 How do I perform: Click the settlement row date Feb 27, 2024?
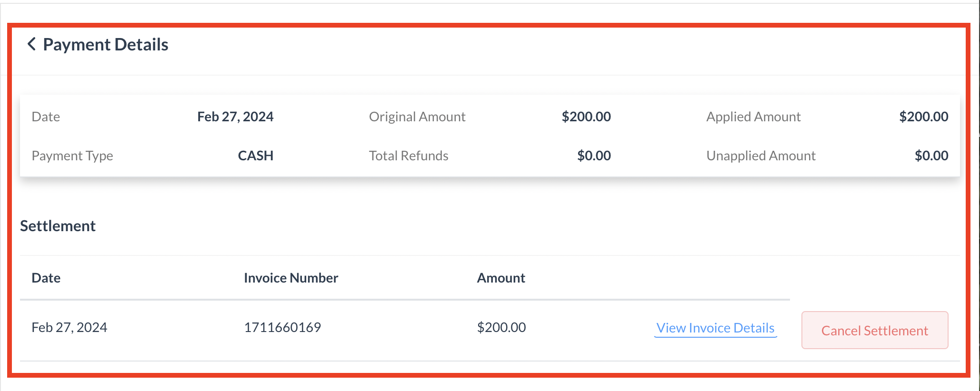coord(70,327)
